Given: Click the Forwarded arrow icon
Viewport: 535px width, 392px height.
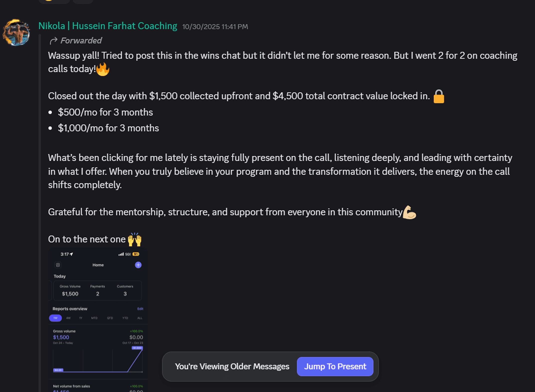Looking at the screenshot, I should (53, 40).
